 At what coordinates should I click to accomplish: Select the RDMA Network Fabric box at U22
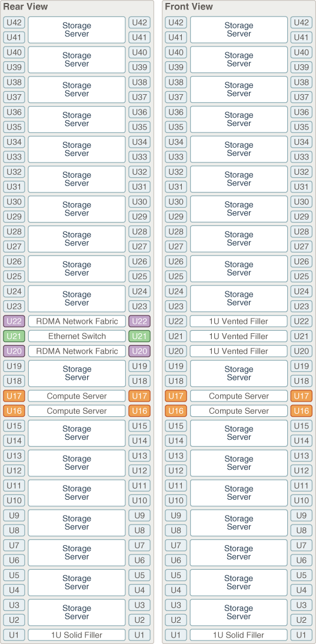(x=76, y=321)
